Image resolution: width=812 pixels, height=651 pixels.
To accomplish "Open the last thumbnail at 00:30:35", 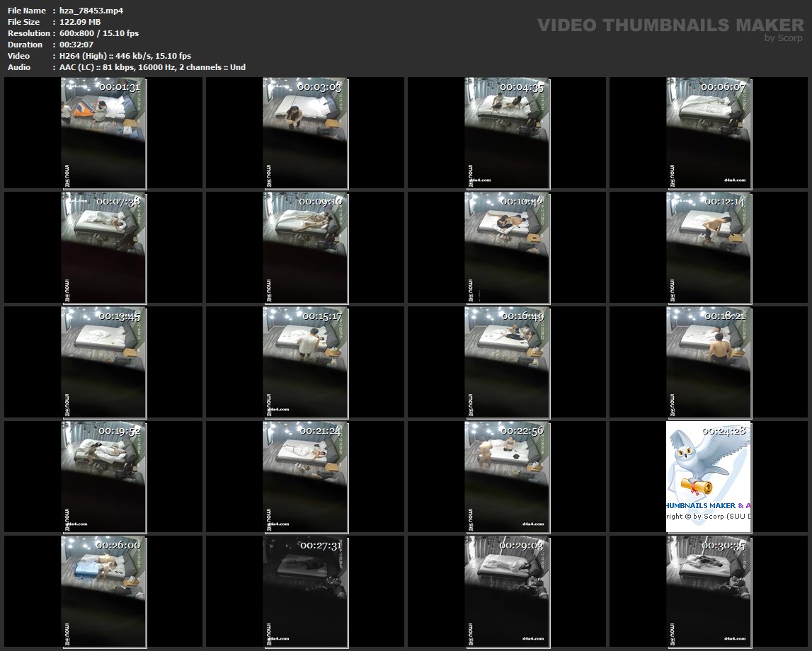I will tap(709, 592).
